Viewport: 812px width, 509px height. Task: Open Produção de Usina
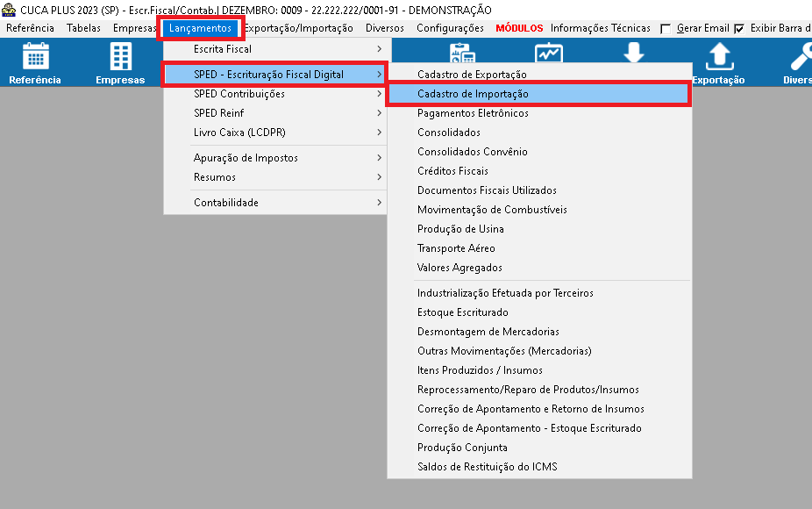539,228
